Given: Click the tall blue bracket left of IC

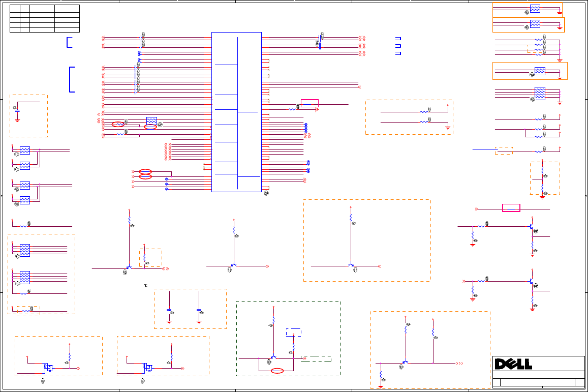Looking at the screenshot, I should [72, 79].
